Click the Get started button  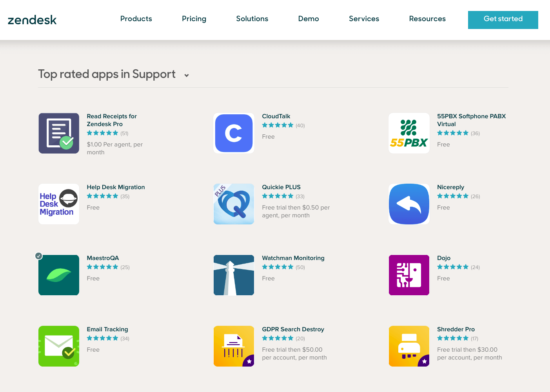[x=503, y=20]
